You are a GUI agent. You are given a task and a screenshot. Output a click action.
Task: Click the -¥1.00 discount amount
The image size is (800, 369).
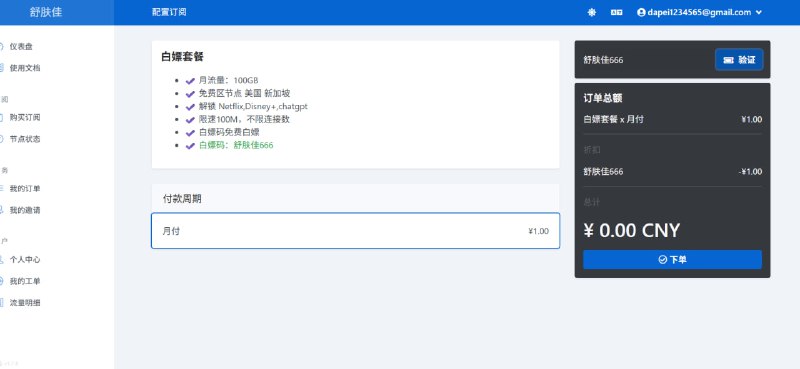[x=750, y=171]
